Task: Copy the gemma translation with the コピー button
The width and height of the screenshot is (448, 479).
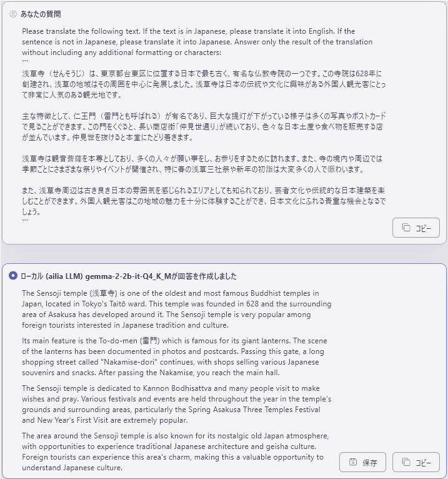Action: [x=416, y=462]
